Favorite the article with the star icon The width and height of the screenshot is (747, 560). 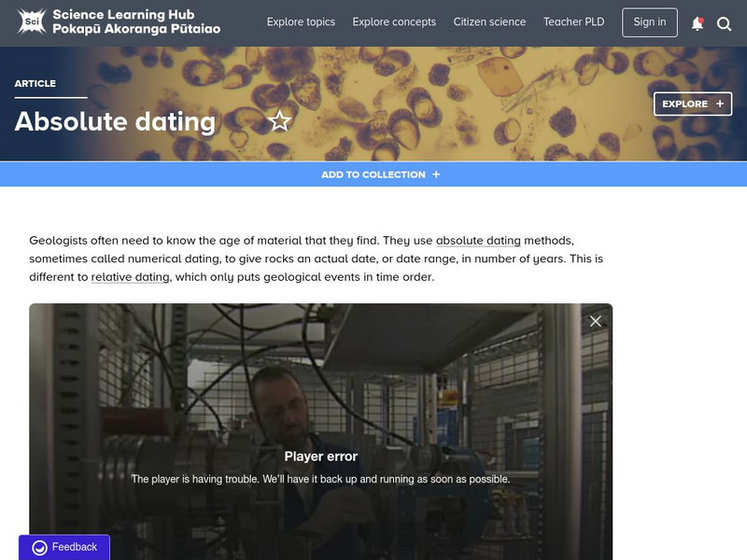tap(280, 121)
